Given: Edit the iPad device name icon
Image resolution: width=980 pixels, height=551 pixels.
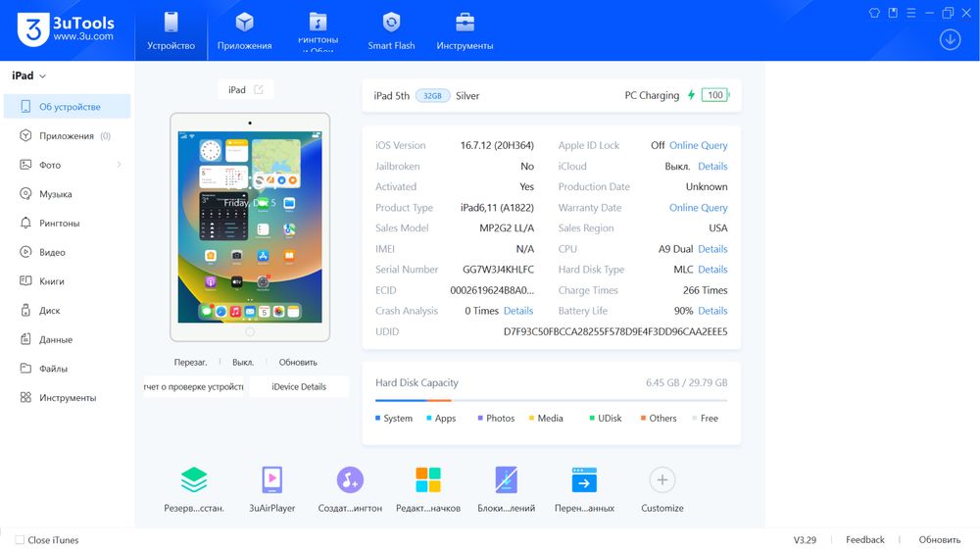Looking at the screenshot, I should (x=259, y=89).
